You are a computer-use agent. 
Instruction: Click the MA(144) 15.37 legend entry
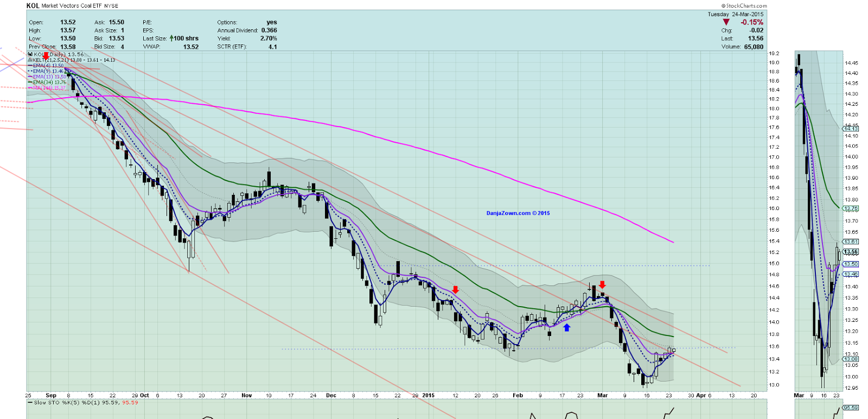[x=47, y=88]
